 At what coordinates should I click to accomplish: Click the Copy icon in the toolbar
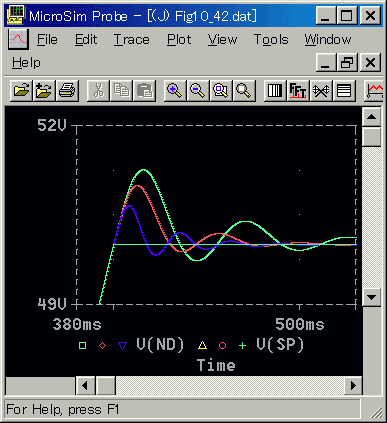pos(121,90)
